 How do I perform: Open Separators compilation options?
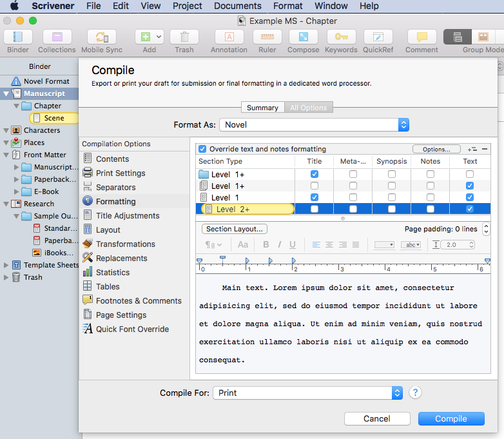click(x=116, y=187)
